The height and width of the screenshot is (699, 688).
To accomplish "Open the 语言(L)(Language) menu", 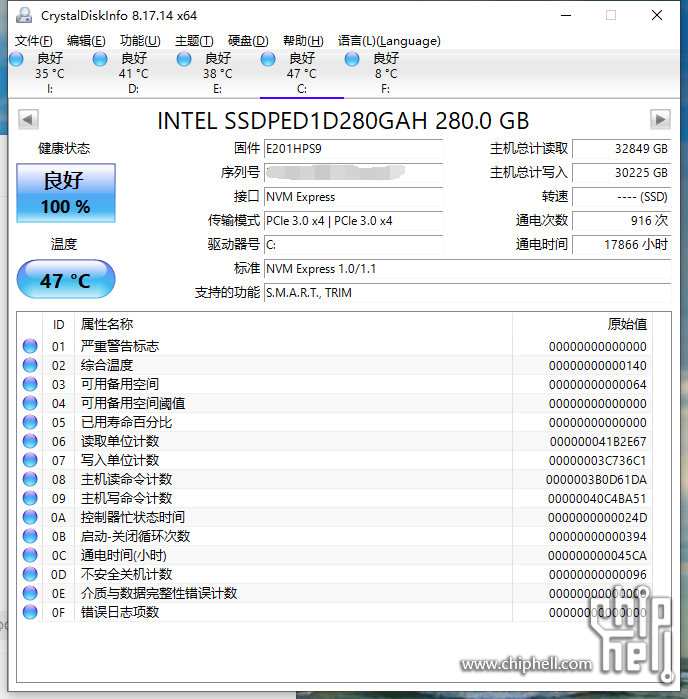I will pyautogui.click(x=389, y=41).
